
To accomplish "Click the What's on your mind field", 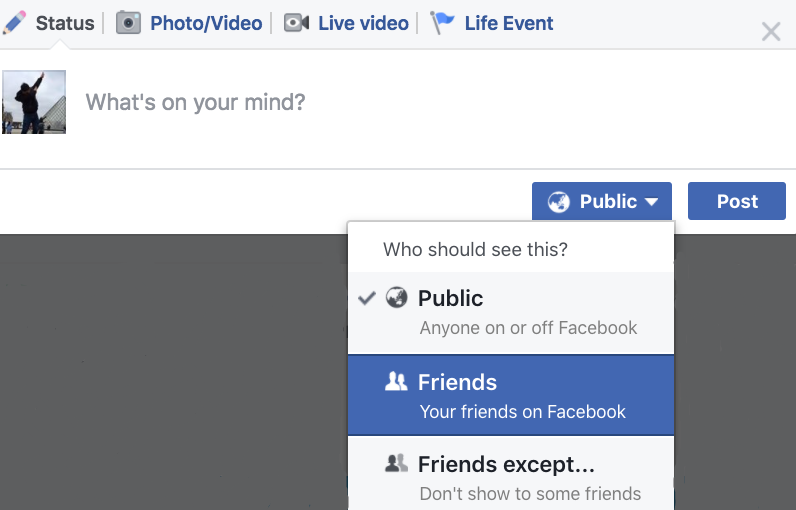I will click(400, 102).
